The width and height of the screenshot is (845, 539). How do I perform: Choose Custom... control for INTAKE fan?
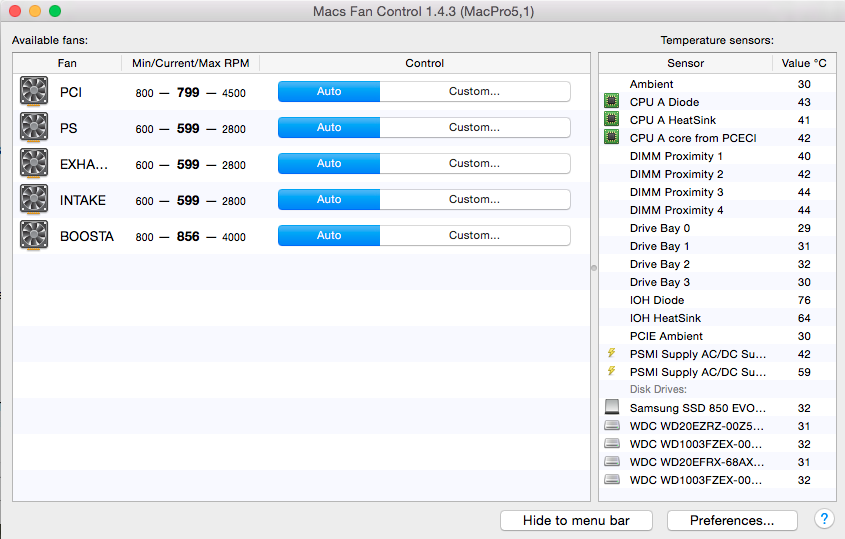475,199
